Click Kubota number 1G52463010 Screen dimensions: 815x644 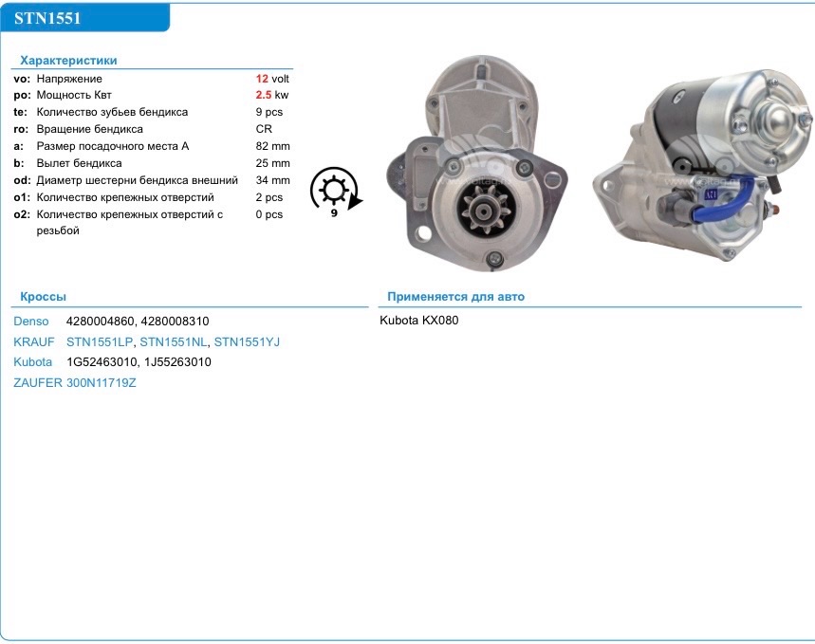[101, 361]
